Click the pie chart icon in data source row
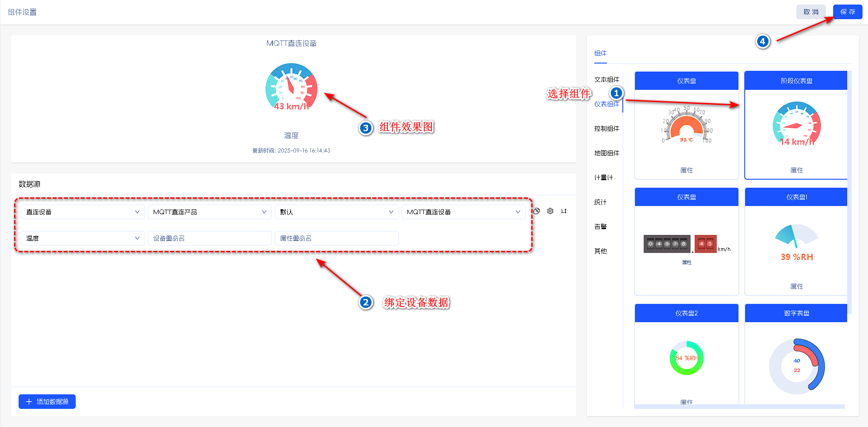 537,211
